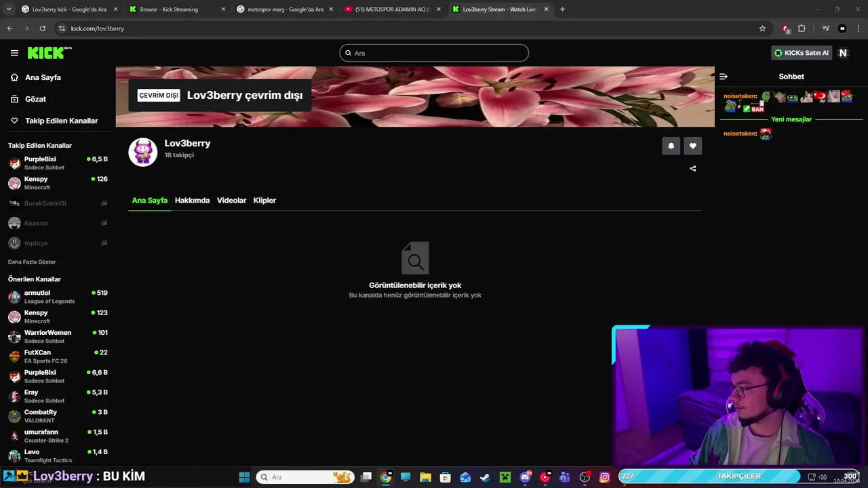Click the KICKs Satın Al button

coord(802,53)
